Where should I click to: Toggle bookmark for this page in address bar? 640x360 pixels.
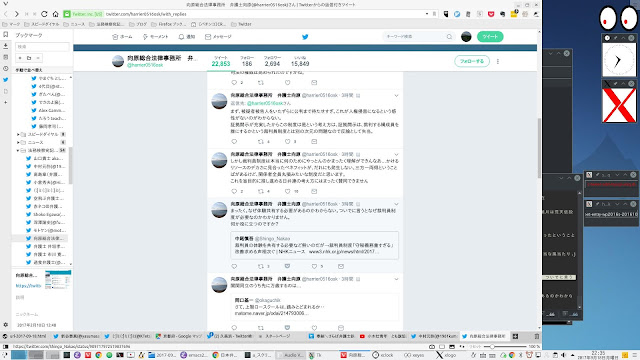[x=434, y=14]
